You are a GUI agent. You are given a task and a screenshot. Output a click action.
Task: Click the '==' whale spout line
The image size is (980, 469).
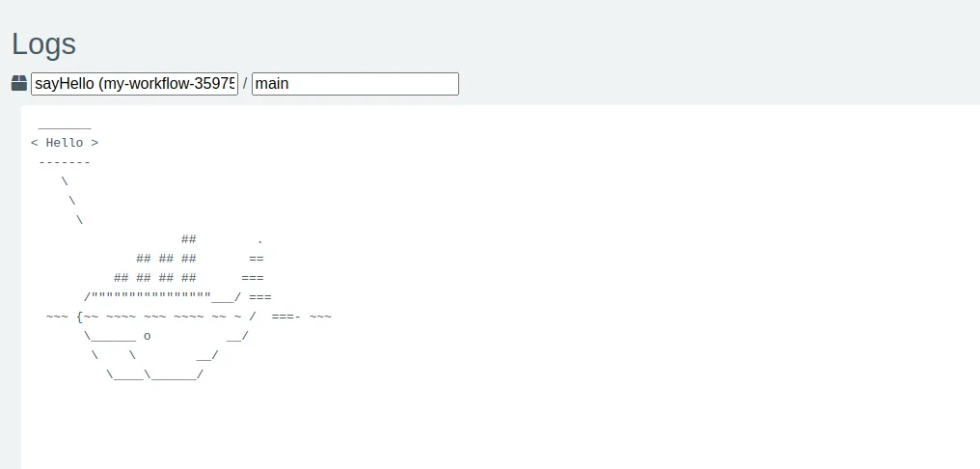click(257, 259)
